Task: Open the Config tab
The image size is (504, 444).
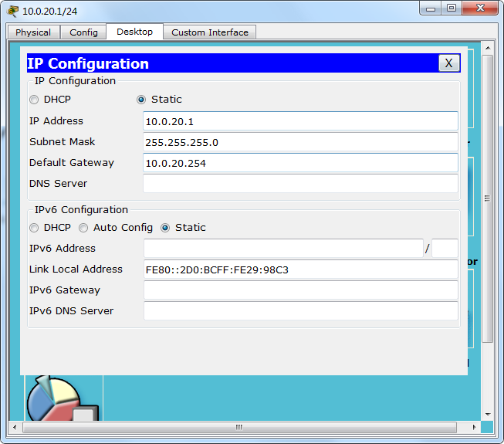Action: tap(83, 32)
